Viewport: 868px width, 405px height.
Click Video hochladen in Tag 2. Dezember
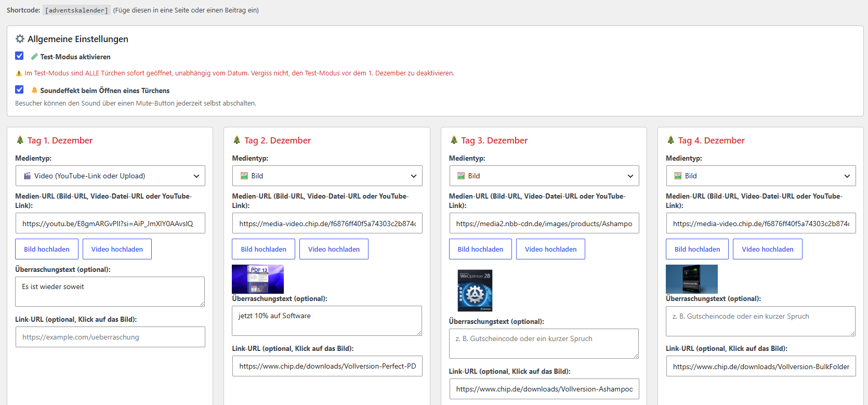[334, 249]
